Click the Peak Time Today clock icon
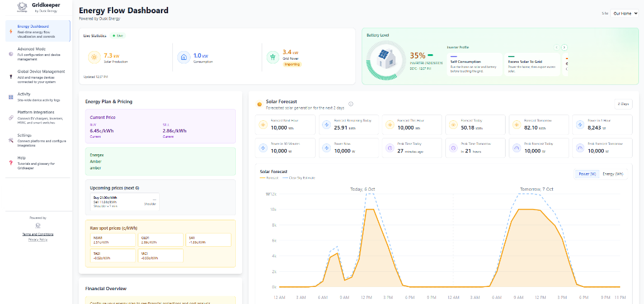Viewport: 644px width, 304px height. [x=390, y=148]
